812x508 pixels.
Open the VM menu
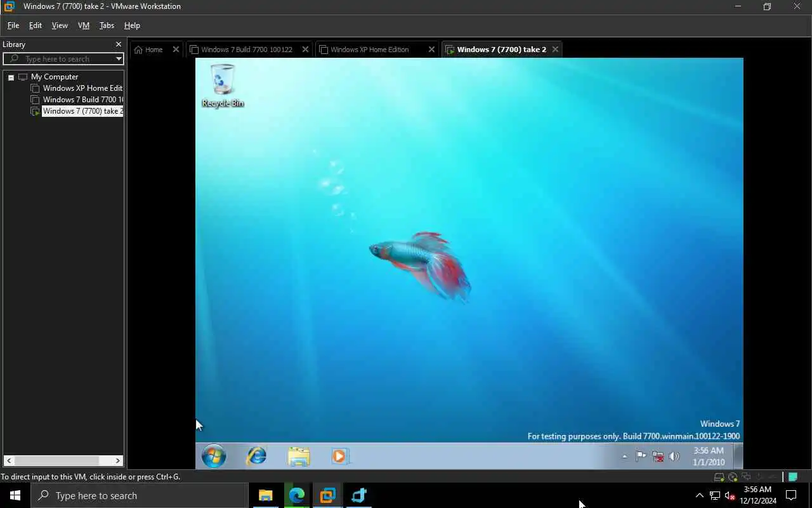coord(84,25)
